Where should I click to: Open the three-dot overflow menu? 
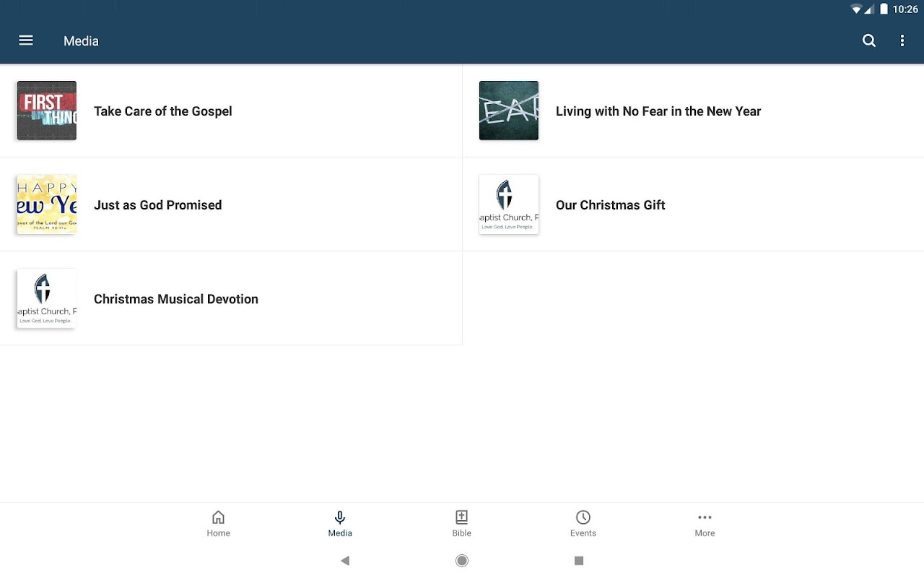902,40
